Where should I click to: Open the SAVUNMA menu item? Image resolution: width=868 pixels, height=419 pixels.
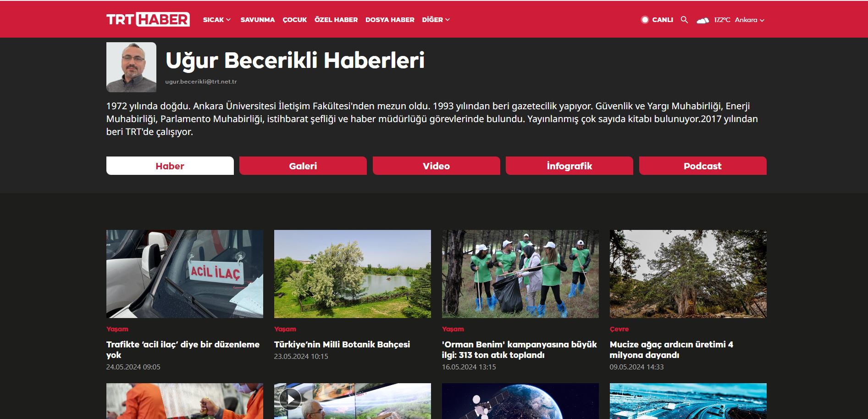tap(257, 20)
